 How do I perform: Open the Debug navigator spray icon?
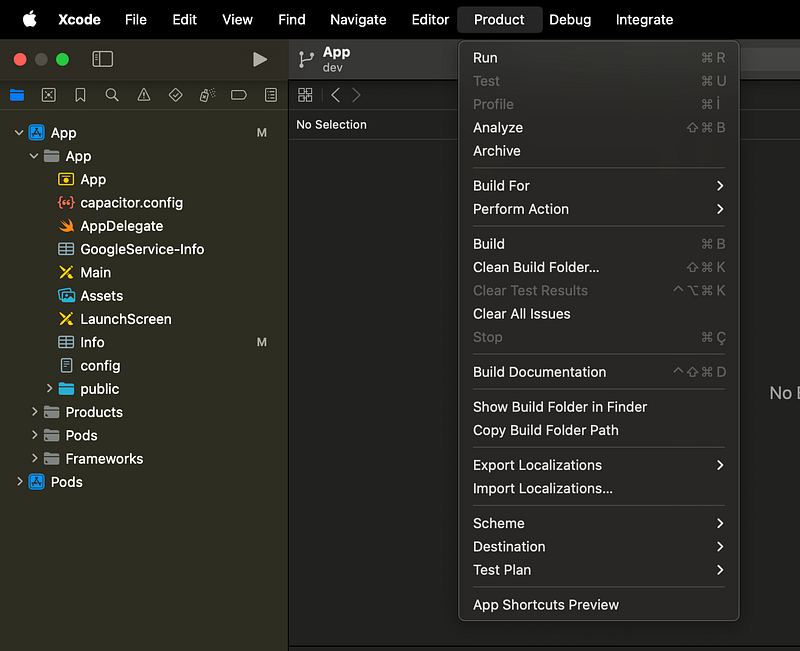[207, 95]
